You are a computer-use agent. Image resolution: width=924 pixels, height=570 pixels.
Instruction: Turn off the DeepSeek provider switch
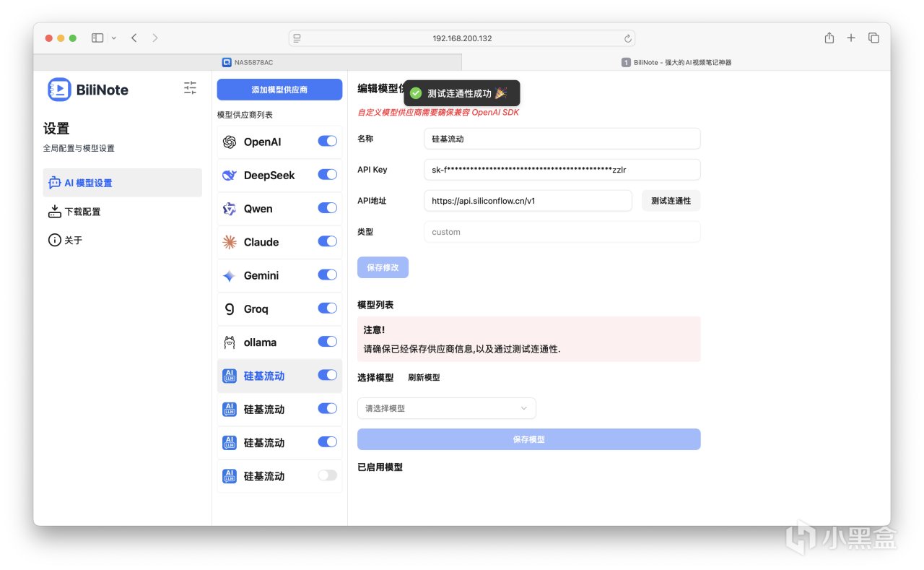tap(328, 175)
